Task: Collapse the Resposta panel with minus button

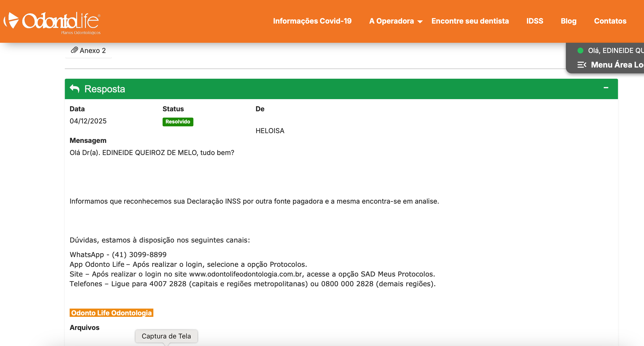Action: click(x=606, y=88)
